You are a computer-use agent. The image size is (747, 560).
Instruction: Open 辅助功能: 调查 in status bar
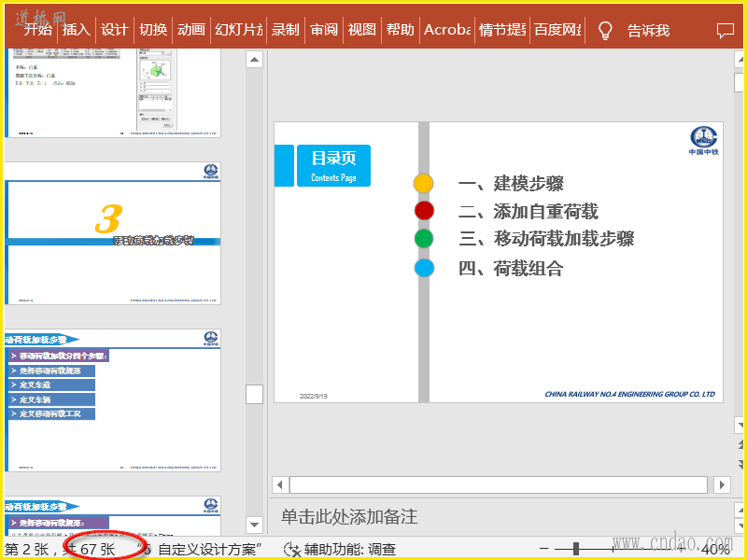tap(350, 550)
